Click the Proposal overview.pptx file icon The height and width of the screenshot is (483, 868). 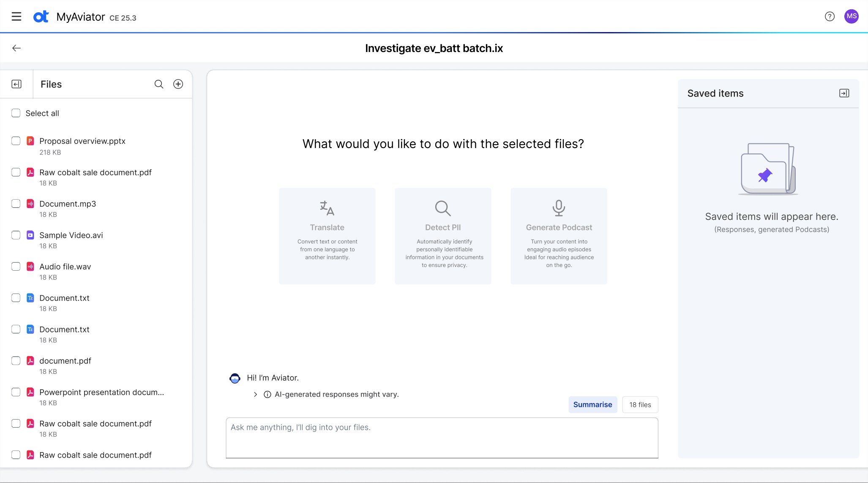tap(30, 141)
